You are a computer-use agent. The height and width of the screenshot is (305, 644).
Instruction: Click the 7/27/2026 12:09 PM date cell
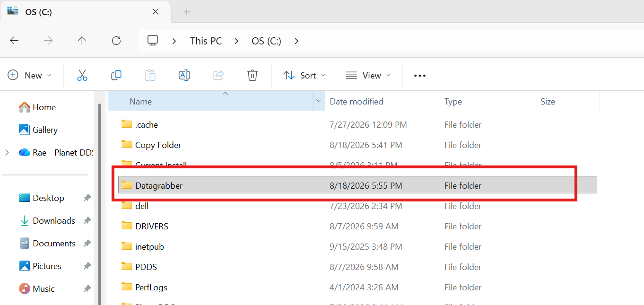[368, 125]
